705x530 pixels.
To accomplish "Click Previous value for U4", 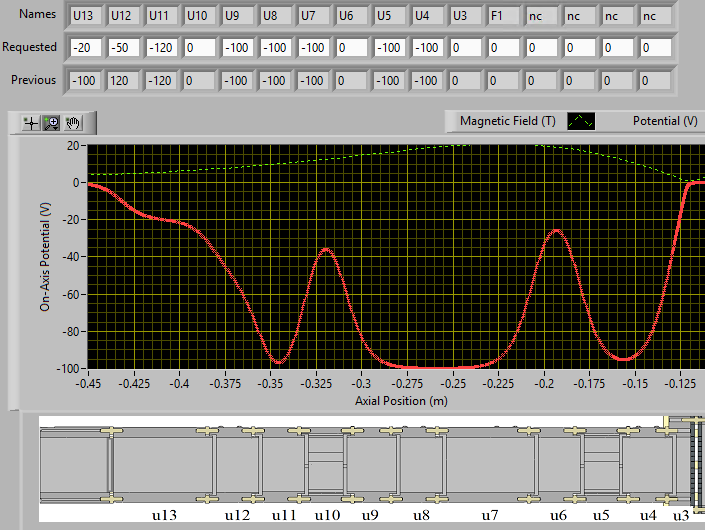I will click(427, 81).
